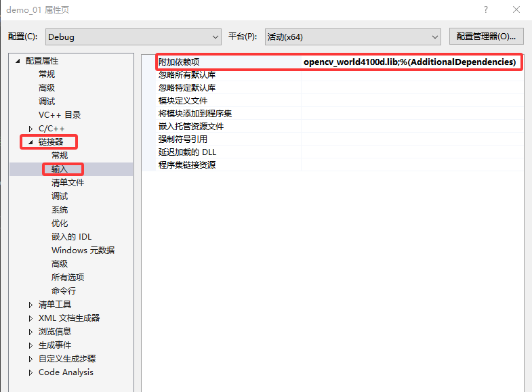This screenshot has height=392, width=532.
Task: Select 调试 under 配置属性
Action: point(47,102)
